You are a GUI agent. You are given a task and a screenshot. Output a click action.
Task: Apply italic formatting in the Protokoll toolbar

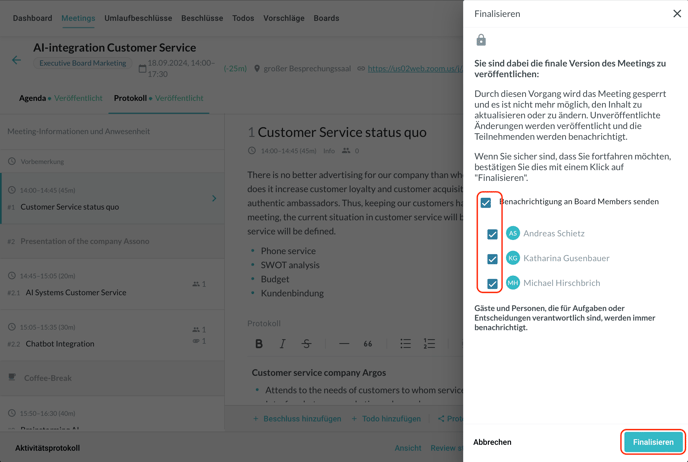[x=283, y=344]
